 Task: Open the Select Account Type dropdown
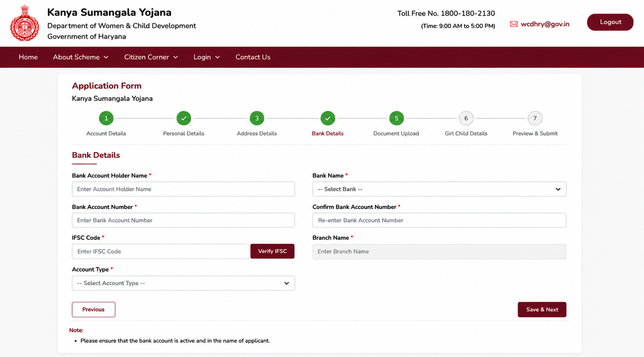(183, 283)
